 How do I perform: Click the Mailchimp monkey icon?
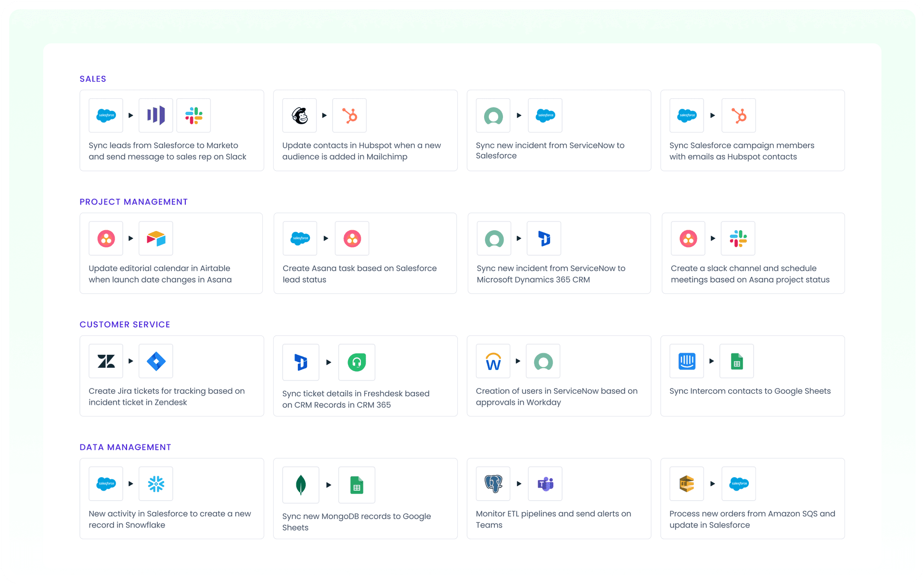coord(299,116)
